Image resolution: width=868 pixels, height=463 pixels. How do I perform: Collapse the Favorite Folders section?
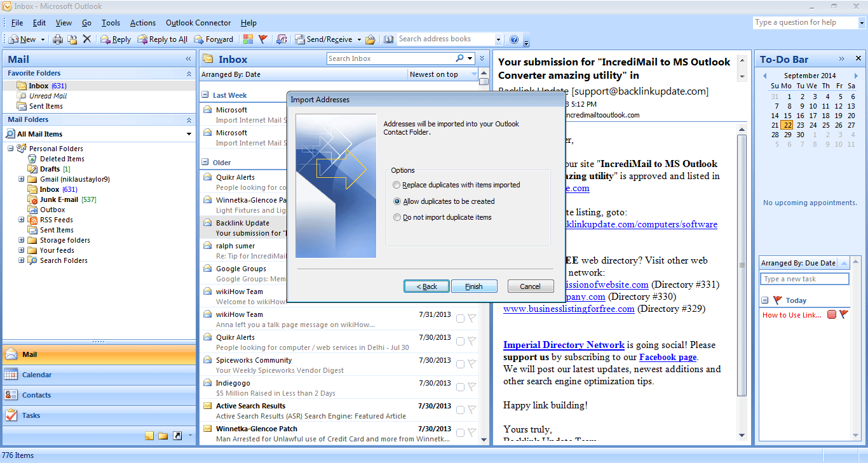tap(188, 74)
